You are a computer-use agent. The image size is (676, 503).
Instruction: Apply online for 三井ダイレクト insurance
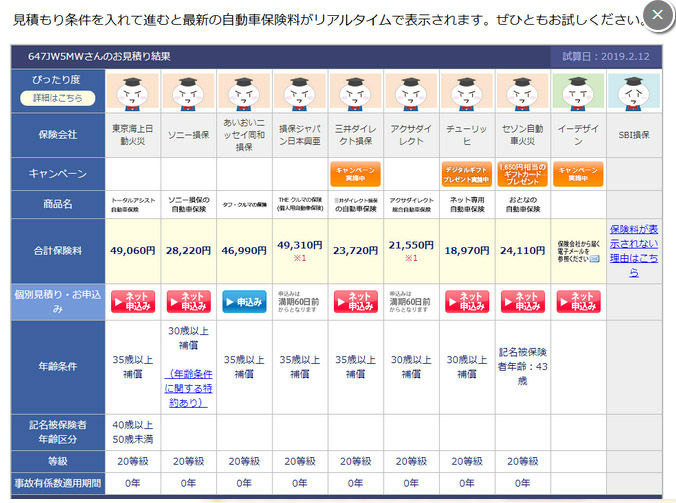pyautogui.click(x=356, y=301)
